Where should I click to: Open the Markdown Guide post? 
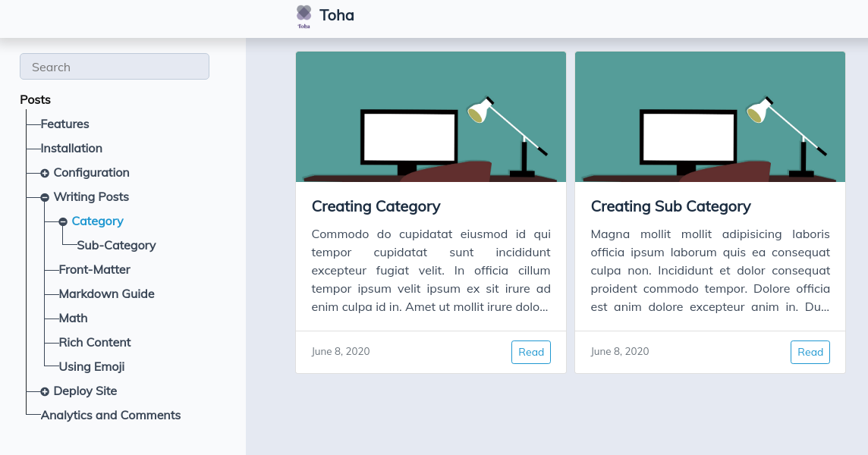click(x=106, y=293)
